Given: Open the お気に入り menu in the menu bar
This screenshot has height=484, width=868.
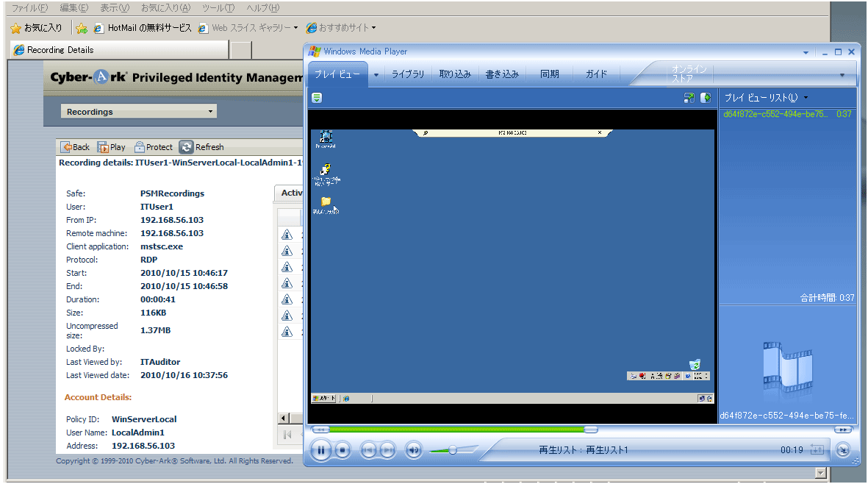Looking at the screenshot, I should point(165,8).
